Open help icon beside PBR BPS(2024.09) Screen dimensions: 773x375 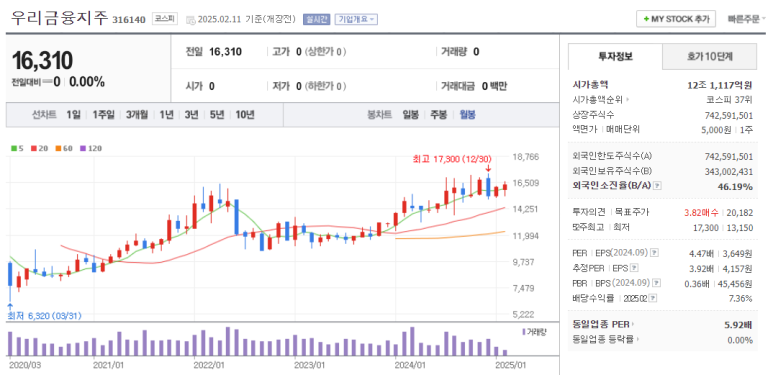657,283
